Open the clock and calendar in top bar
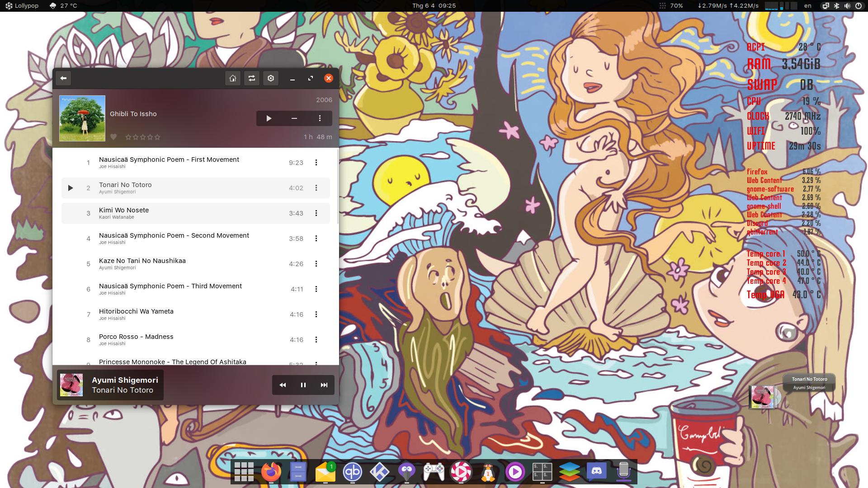Image resolution: width=868 pixels, height=488 pixels. tap(434, 6)
